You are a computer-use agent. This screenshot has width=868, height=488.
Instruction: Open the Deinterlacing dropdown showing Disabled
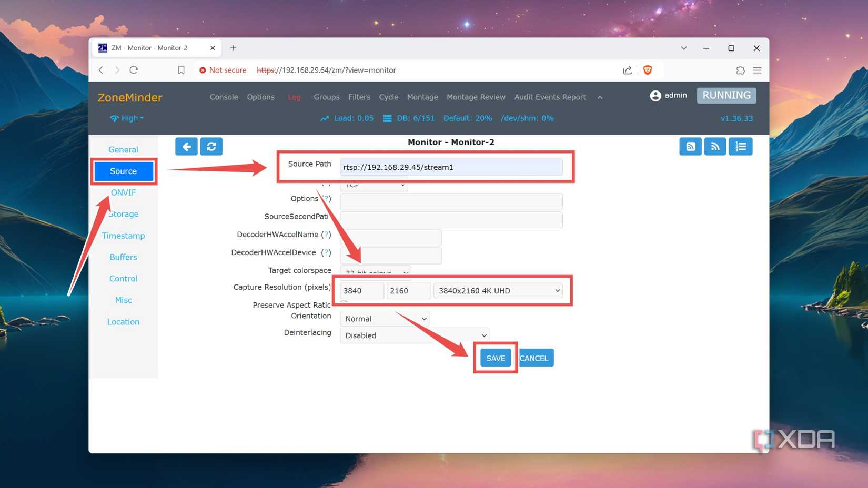click(415, 335)
